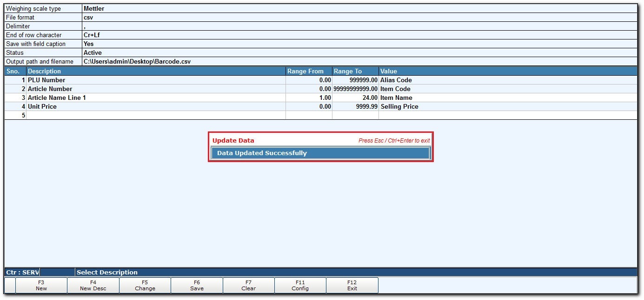Screen dimensions: 644x300
Task: Select the Article Number description row
Action: [x=156, y=89]
